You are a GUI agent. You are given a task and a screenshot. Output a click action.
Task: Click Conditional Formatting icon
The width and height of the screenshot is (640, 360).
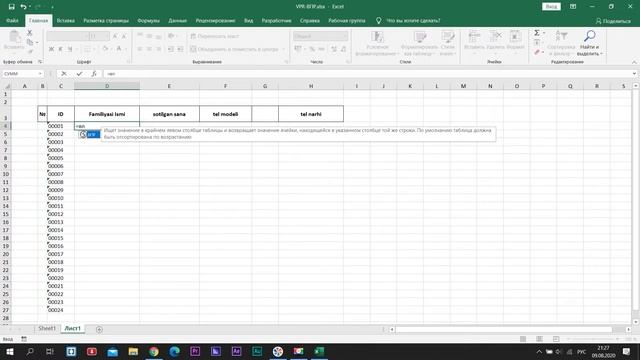click(x=377, y=36)
